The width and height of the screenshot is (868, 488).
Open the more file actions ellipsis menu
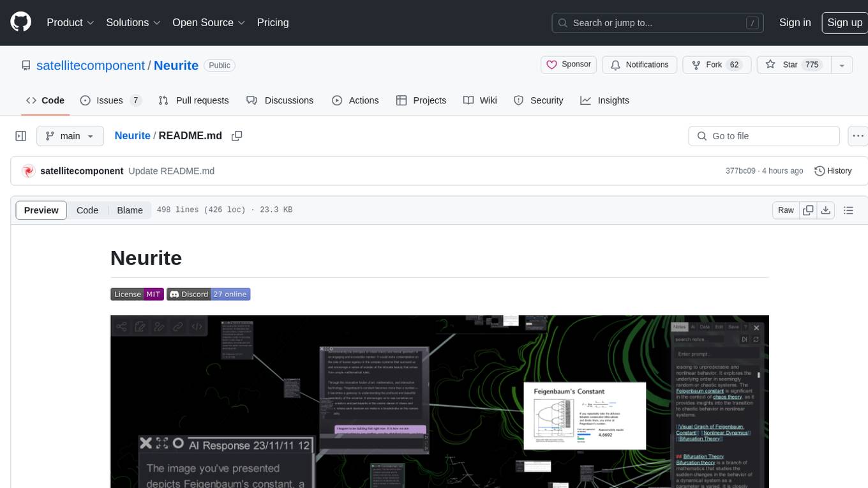(x=858, y=136)
